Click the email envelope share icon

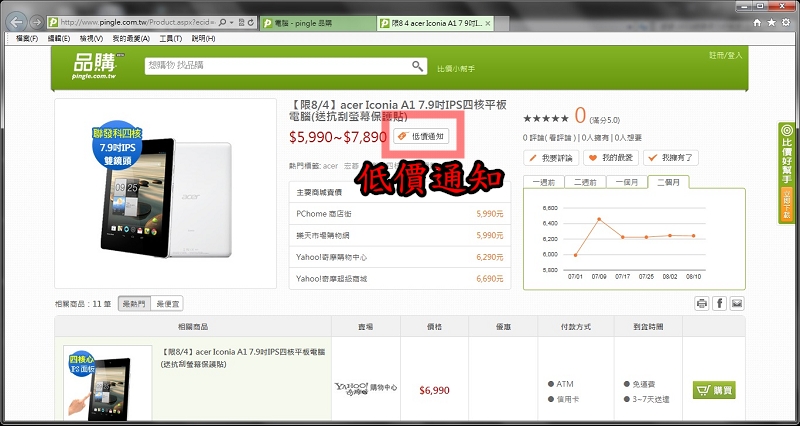pos(736,304)
